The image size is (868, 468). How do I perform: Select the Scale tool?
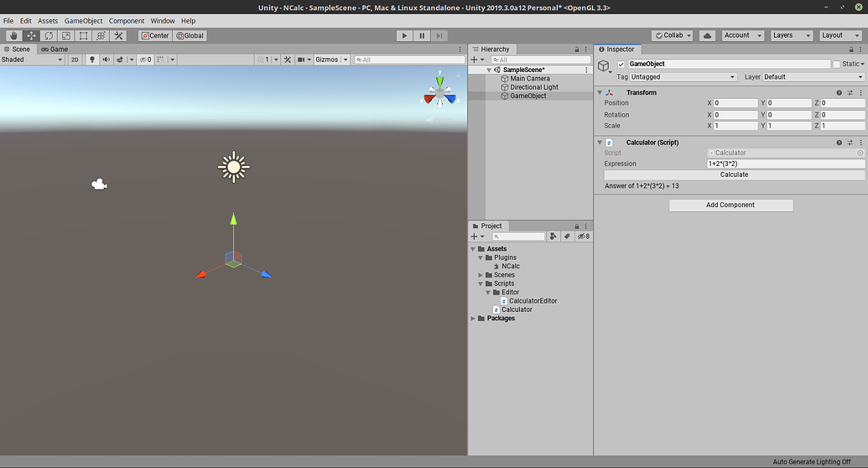[x=66, y=35]
